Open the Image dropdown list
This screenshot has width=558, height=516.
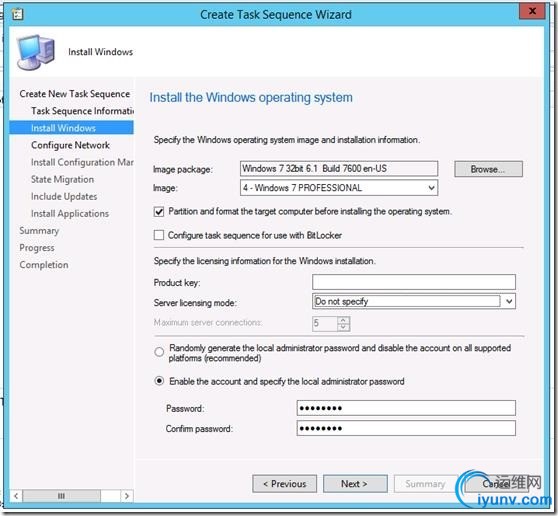431,188
